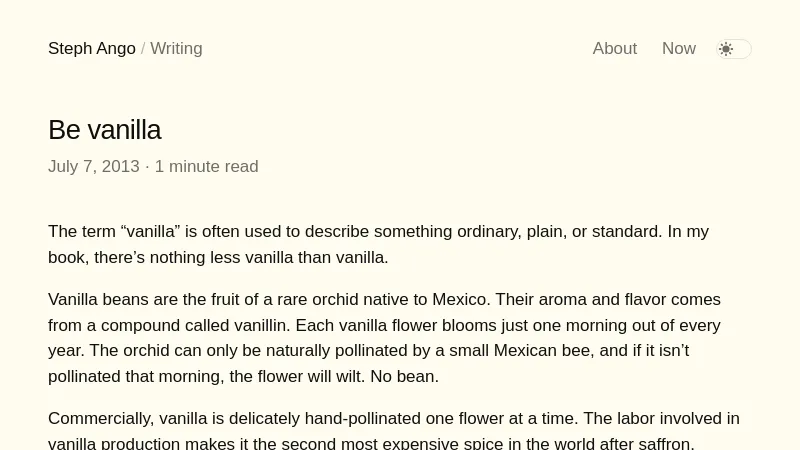Click the "Be vanilla" article title
Viewport: 800px width, 450px height.
click(x=104, y=130)
